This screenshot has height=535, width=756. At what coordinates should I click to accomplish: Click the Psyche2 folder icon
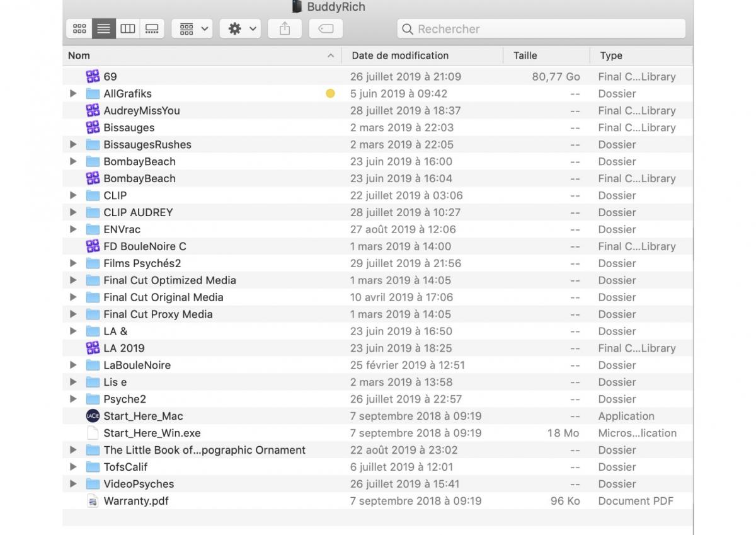(x=93, y=400)
